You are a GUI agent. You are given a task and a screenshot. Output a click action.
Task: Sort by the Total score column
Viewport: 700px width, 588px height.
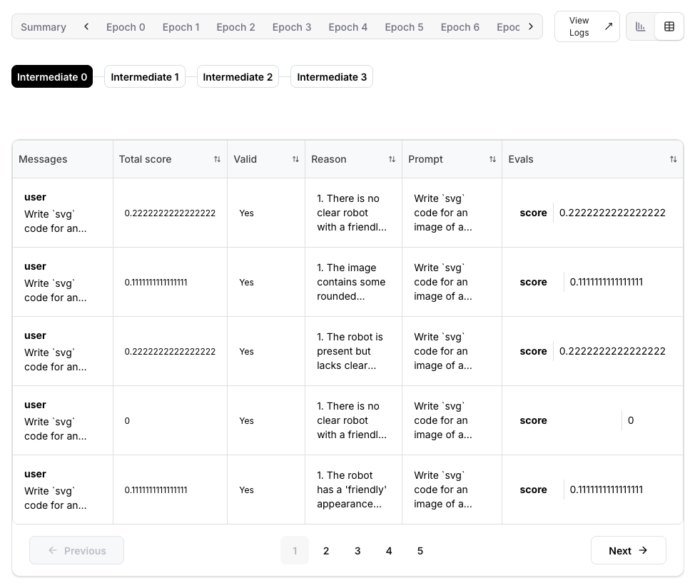(x=217, y=159)
